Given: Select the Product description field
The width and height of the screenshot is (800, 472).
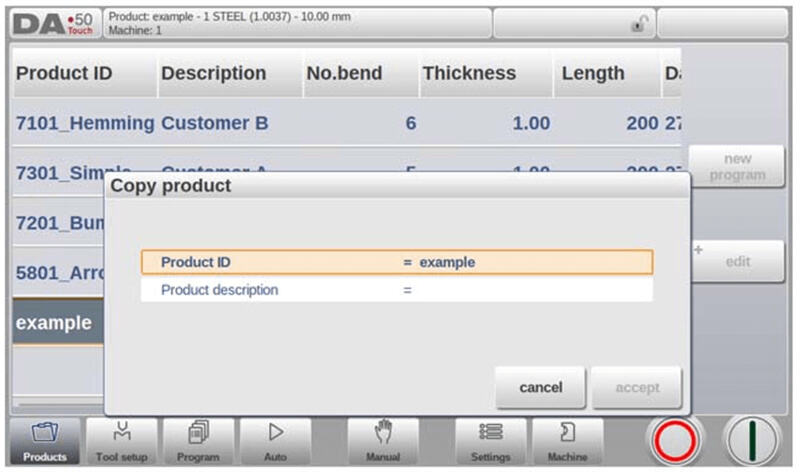Looking at the screenshot, I should tap(396, 290).
